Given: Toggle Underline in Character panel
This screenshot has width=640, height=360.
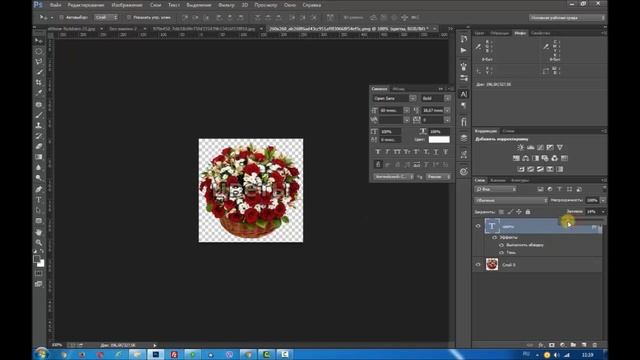Looking at the screenshot, I should tap(436, 152).
